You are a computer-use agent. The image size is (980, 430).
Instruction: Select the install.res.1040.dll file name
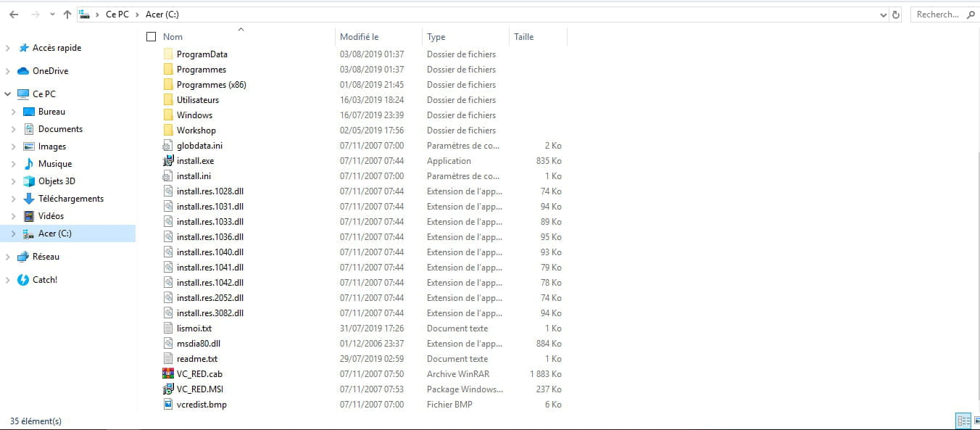click(210, 252)
